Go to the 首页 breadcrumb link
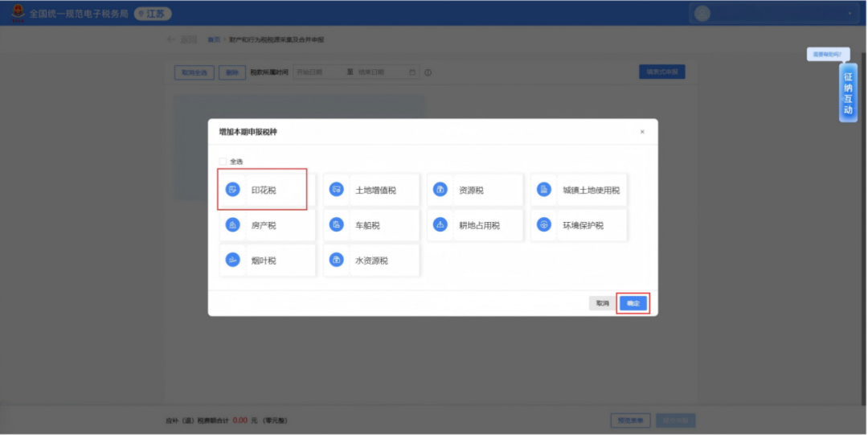 [x=214, y=39]
